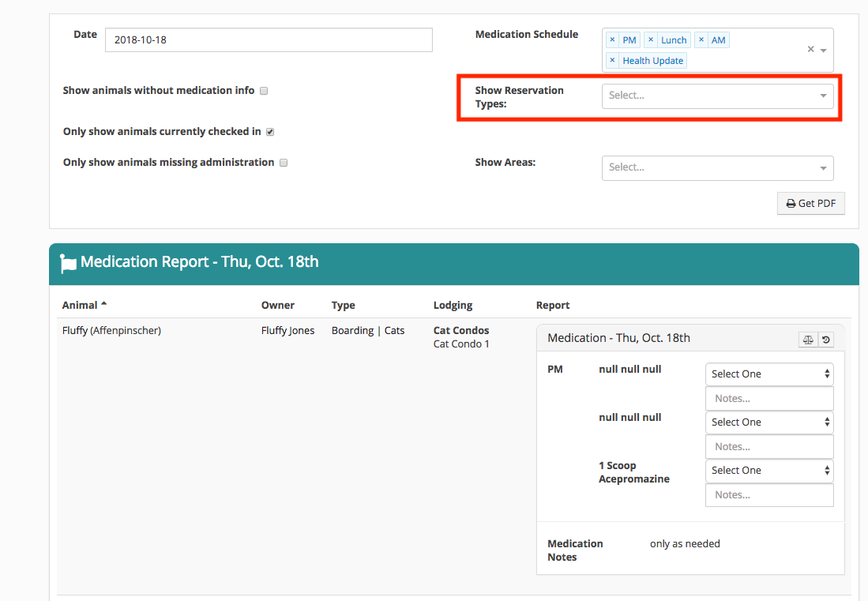Remove the AM schedule tag
Viewport: 868px width, 601px height.
click(x=701, y=39)
